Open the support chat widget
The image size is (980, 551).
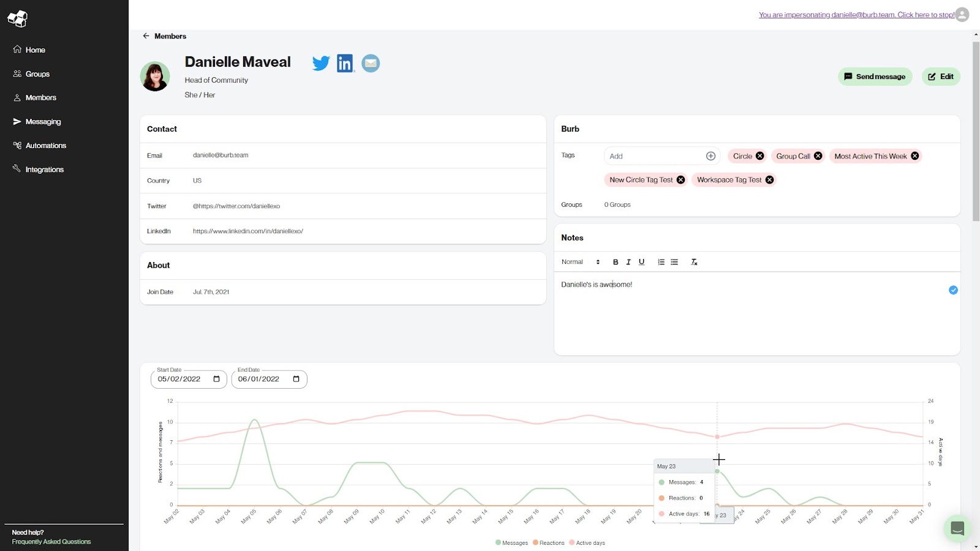point(957,528)
